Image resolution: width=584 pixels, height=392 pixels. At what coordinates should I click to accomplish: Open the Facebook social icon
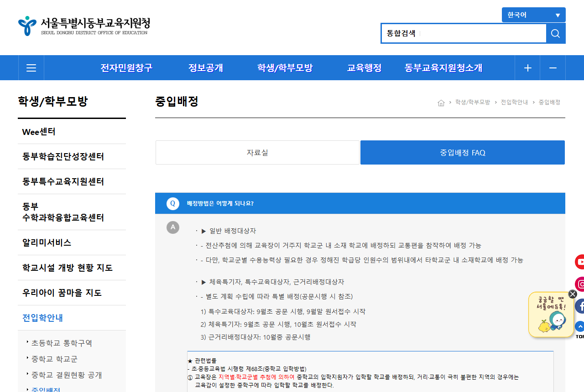click(579, 306)
